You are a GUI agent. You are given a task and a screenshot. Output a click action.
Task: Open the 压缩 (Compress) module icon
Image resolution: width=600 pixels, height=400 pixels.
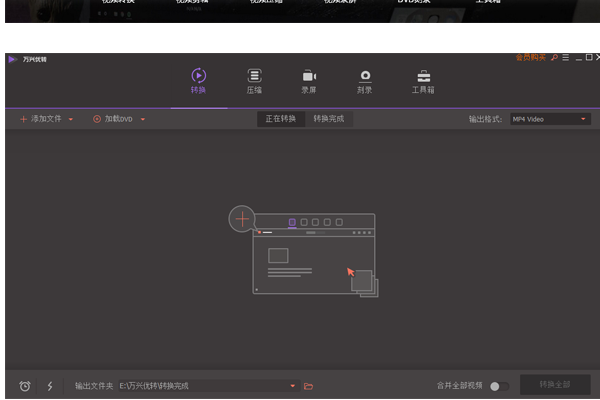point(254,78)
